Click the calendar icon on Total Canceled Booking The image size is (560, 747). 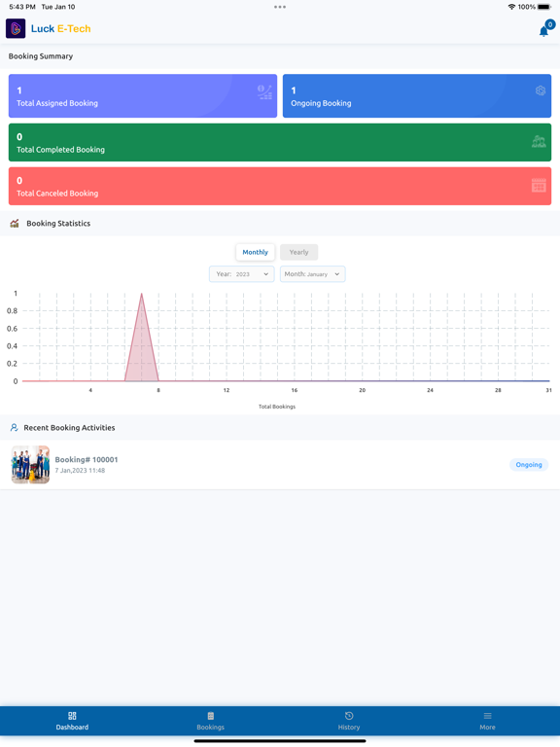(x=539, y=186)
